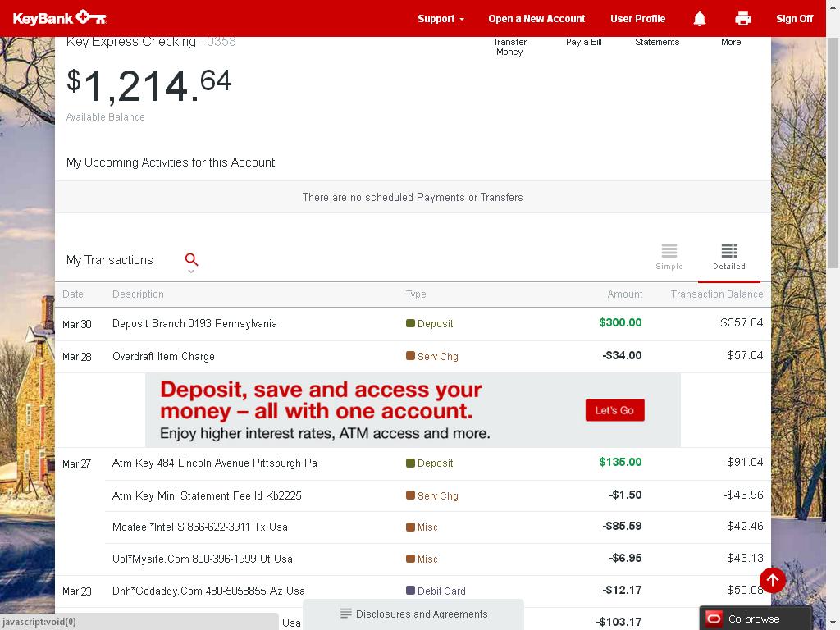Click the Type column header
840x630 pixels.
416,294
